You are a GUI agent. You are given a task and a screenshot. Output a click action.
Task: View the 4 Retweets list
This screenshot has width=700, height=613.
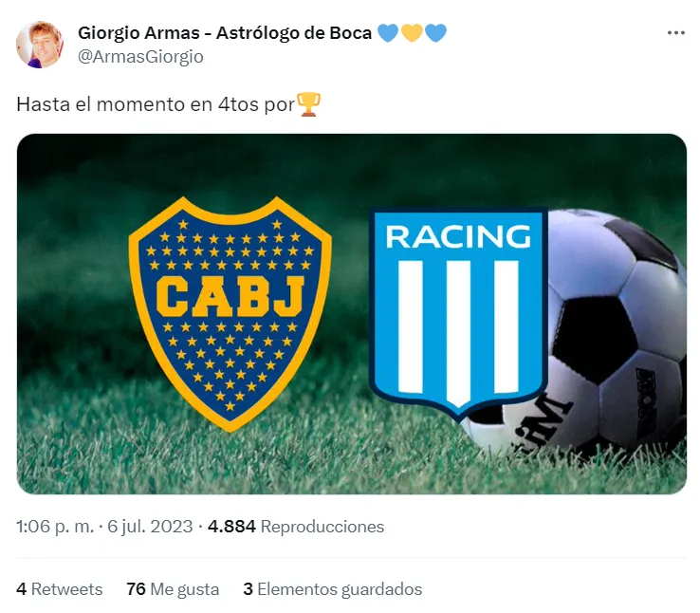(x=60, y=589)
